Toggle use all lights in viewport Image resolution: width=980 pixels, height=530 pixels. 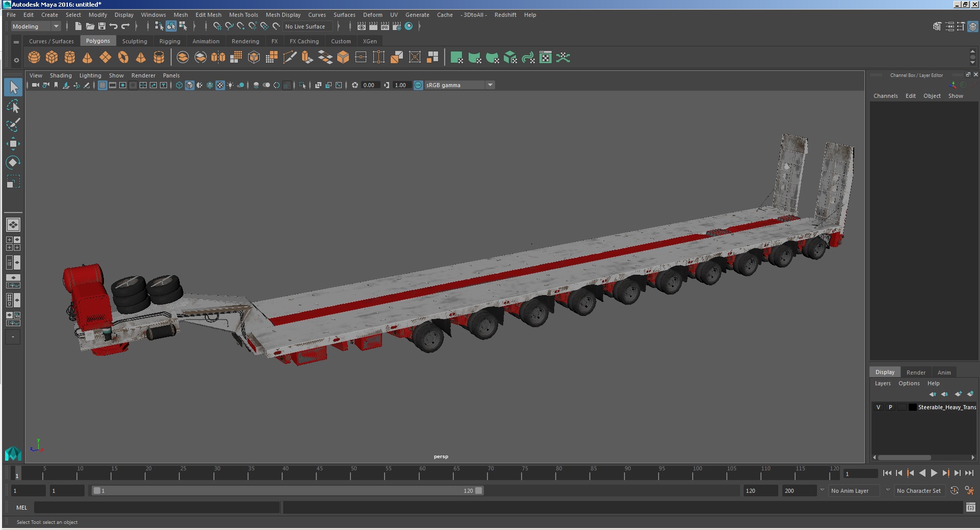coord(230,85)
